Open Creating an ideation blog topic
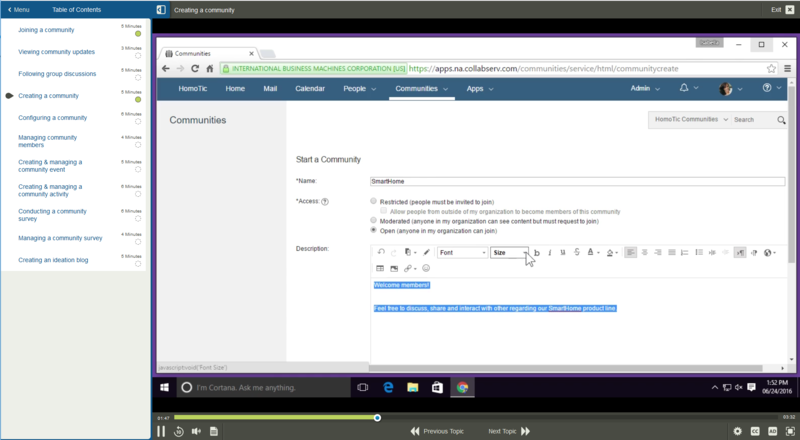The width and height of the screenshot is (800, 440). point(53,260)
